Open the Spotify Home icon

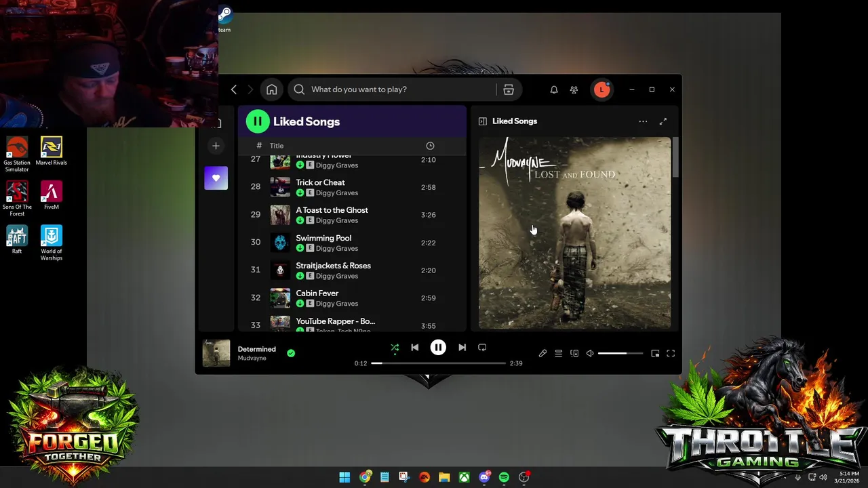click(271, 89)
